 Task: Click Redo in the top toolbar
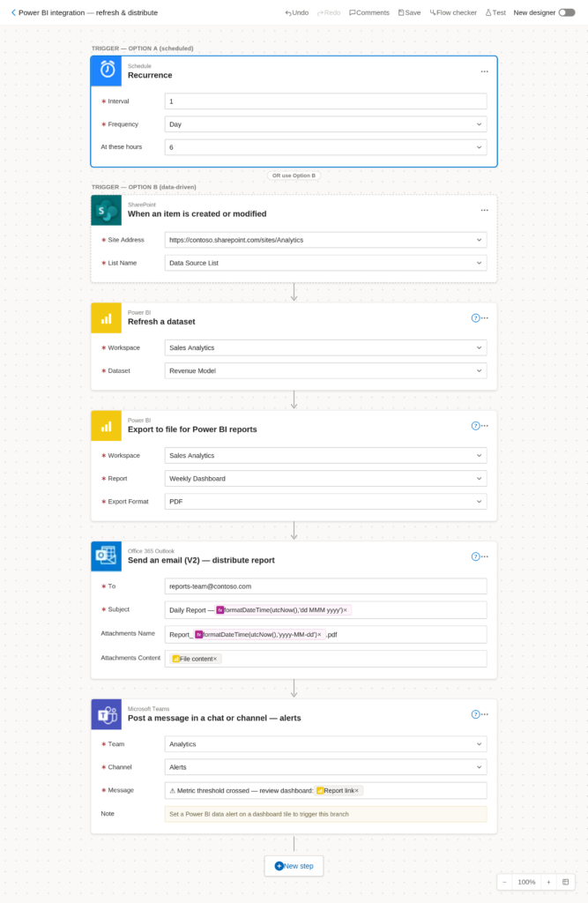coord(329,12)
